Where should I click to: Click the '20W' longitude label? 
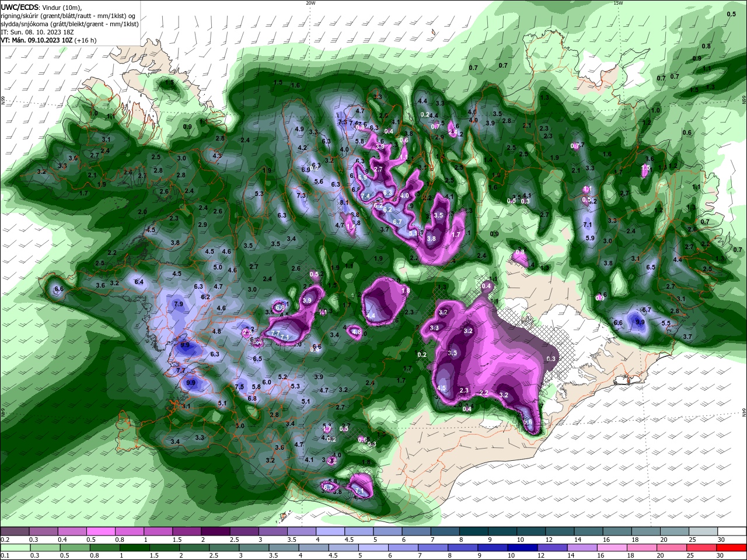click(310, 3)
